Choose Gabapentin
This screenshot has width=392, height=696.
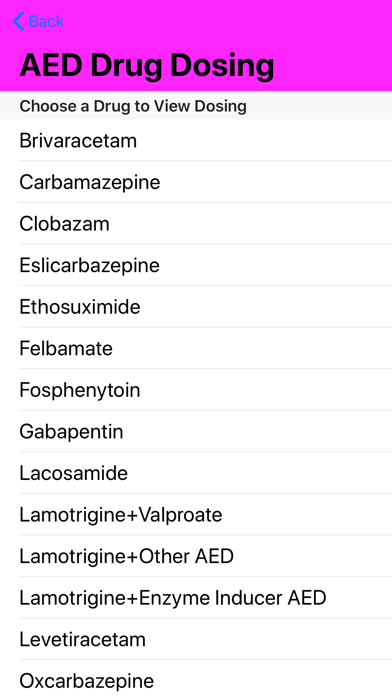196,431
